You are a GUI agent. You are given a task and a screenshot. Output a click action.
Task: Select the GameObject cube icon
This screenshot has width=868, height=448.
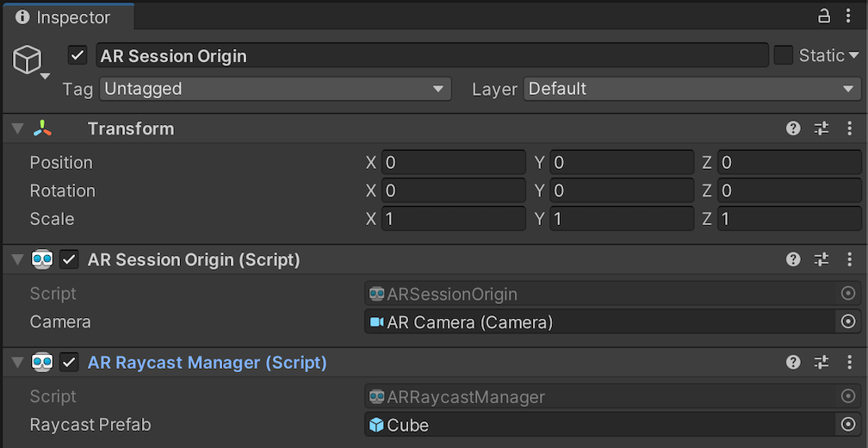point(27,60)
